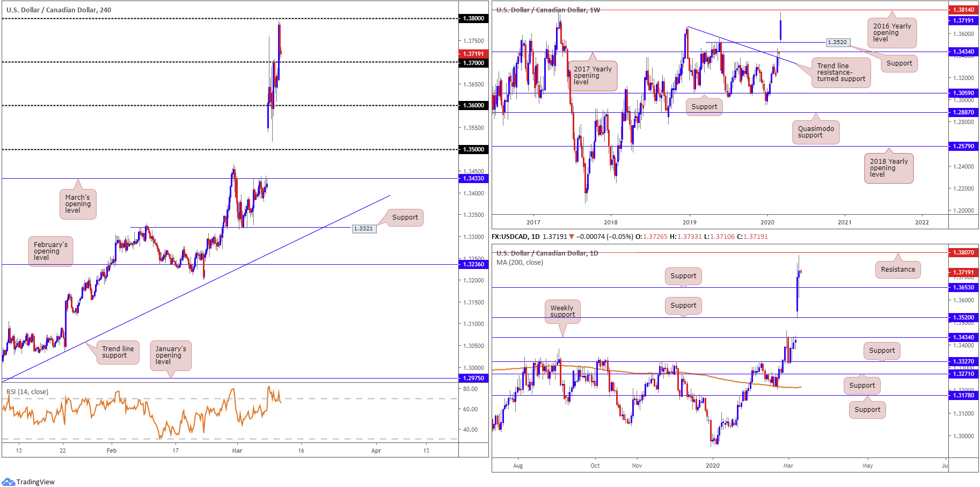Click the red 1.37191 price tag on the daily chart
980x487 pixels.
pyautogui.click(x=963, y=272)
